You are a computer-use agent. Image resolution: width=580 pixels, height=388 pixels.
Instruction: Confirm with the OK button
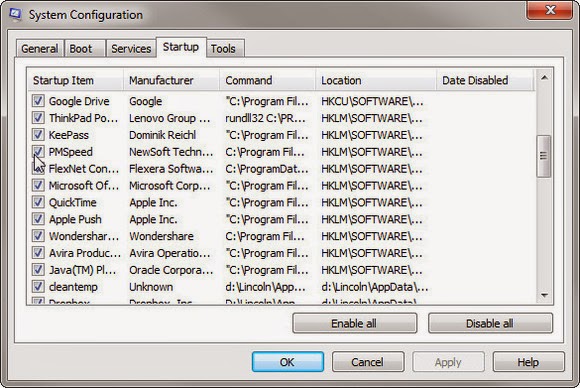point(288,362)
